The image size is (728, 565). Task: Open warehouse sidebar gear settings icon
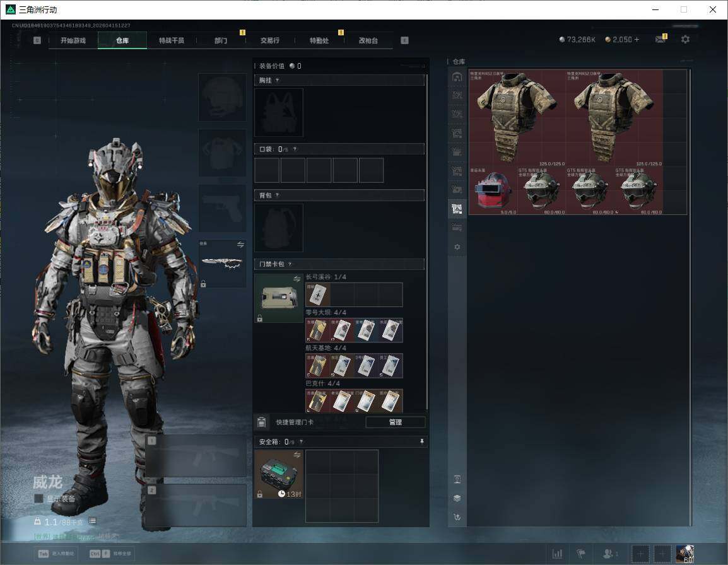(457, 247)
